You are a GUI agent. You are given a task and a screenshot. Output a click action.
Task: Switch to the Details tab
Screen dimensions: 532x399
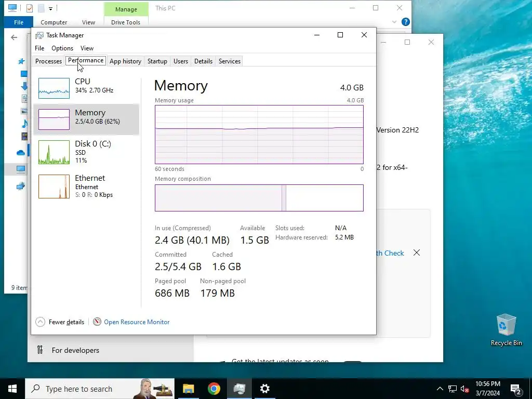pos(203,61)
